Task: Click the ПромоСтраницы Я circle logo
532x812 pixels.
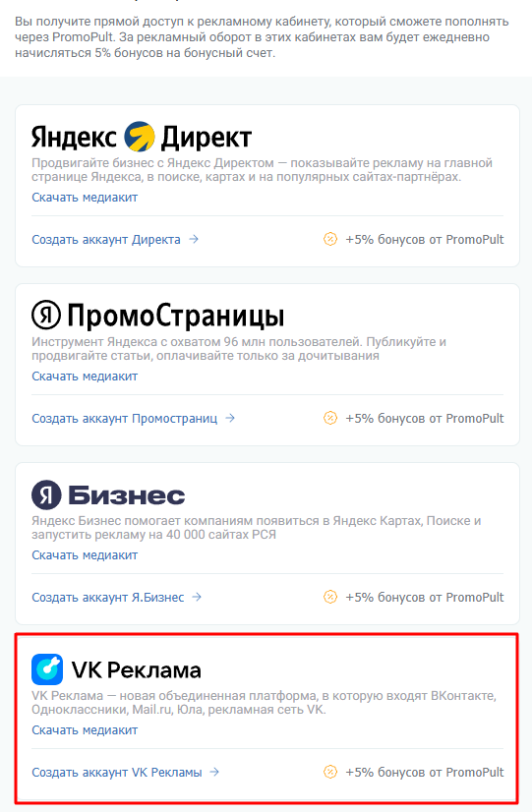Action: pyautogui.click(x=46, y=316)
